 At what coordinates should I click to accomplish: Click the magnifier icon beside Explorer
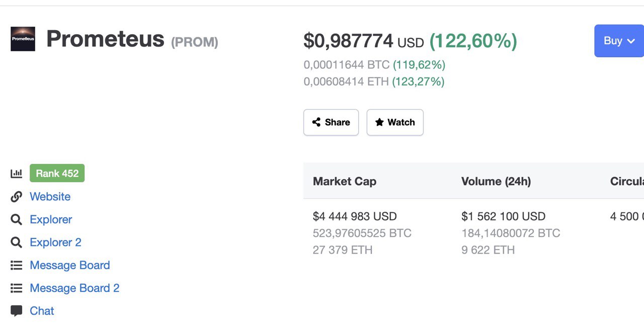click(17, 219)
